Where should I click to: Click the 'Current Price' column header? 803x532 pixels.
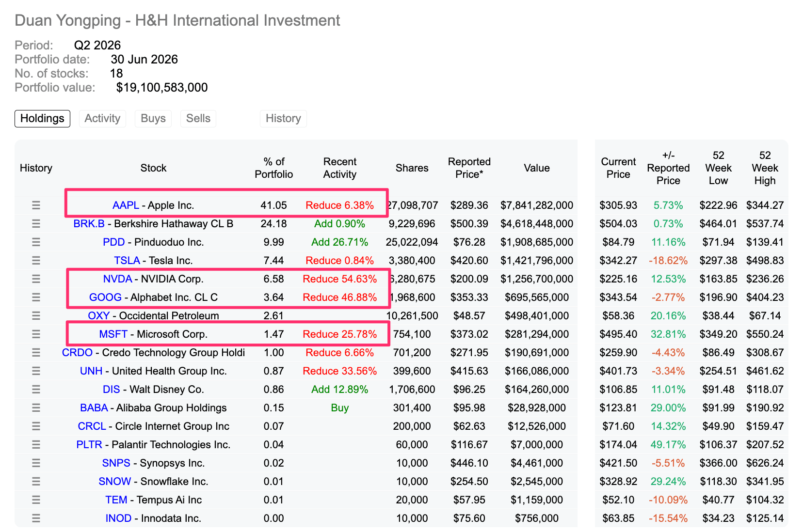(618, 168)
